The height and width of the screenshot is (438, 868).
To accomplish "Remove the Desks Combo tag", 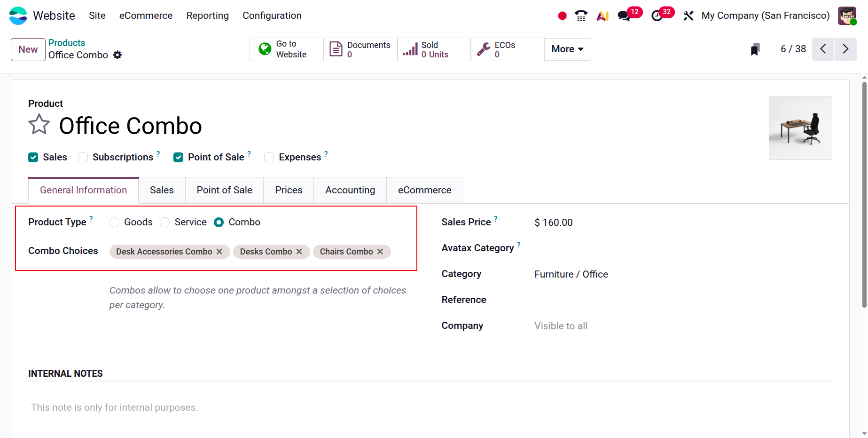I will tap(299, 252).
